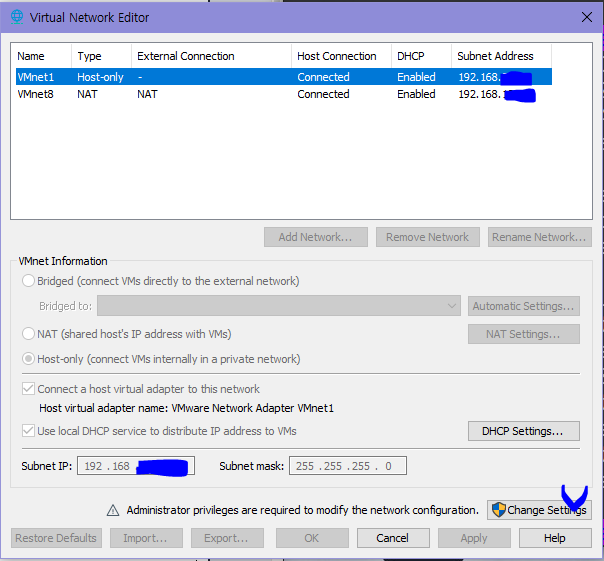Screen dimensions: 604x561
Task: Click the Remove Network button
Action: pyautogui.click(x=428, y=237)
